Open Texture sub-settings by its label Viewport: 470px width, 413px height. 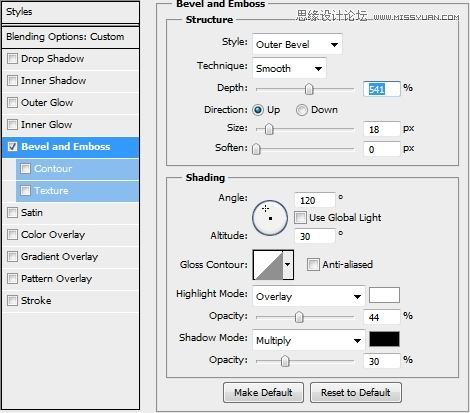(51, 191)
